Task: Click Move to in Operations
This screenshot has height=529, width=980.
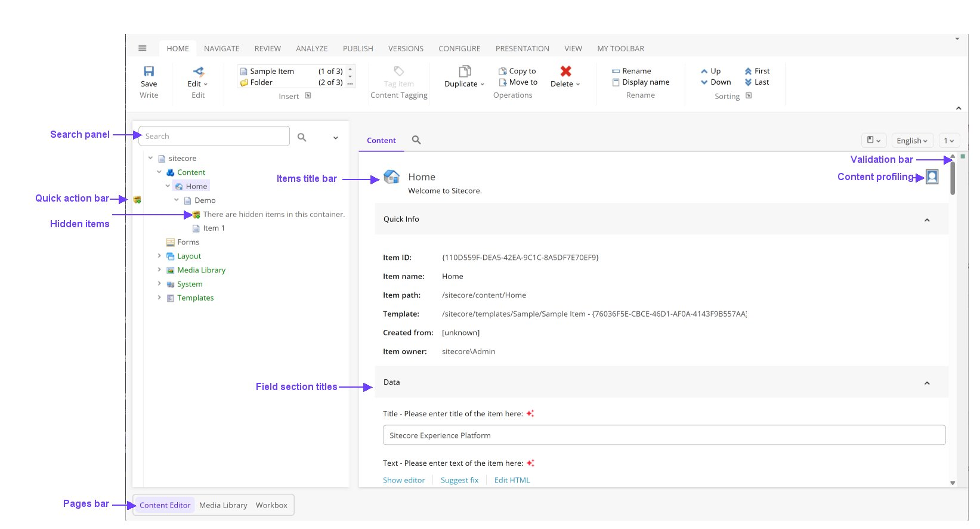Action: (518, 82)
